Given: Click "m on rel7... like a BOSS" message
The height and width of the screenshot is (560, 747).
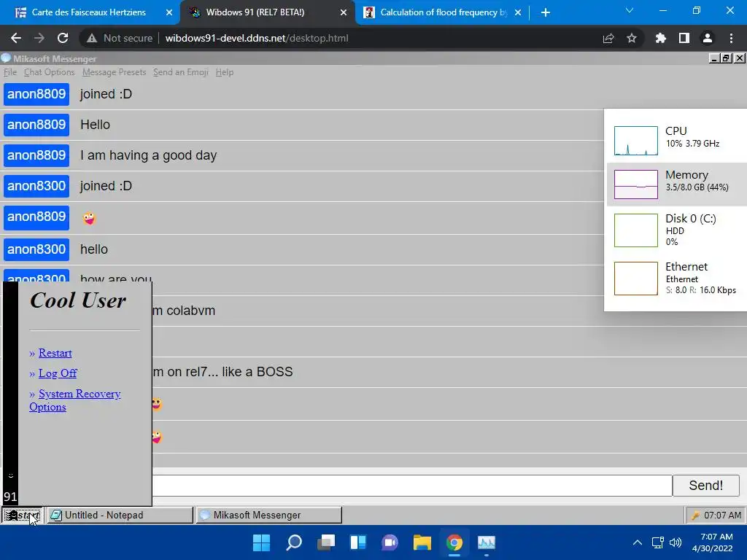Looking at the screenshot, I should [x=222, y=372].
